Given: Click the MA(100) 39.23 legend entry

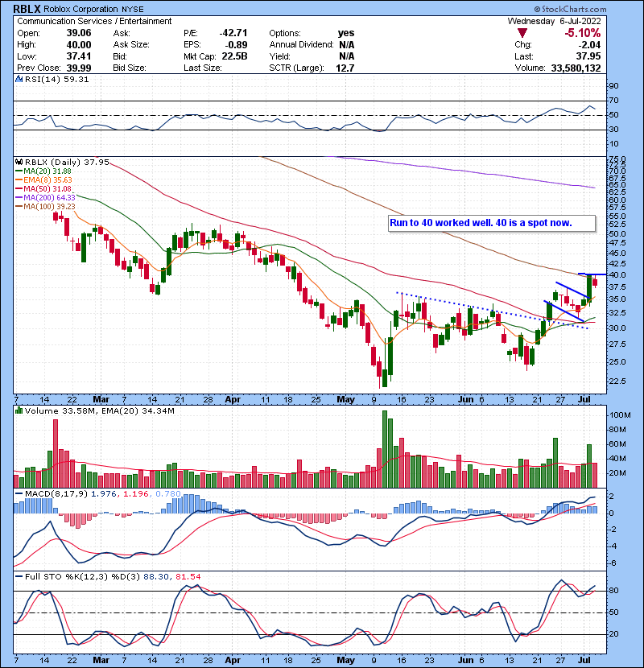Looking at the screenshot, I should click(45, 207).
